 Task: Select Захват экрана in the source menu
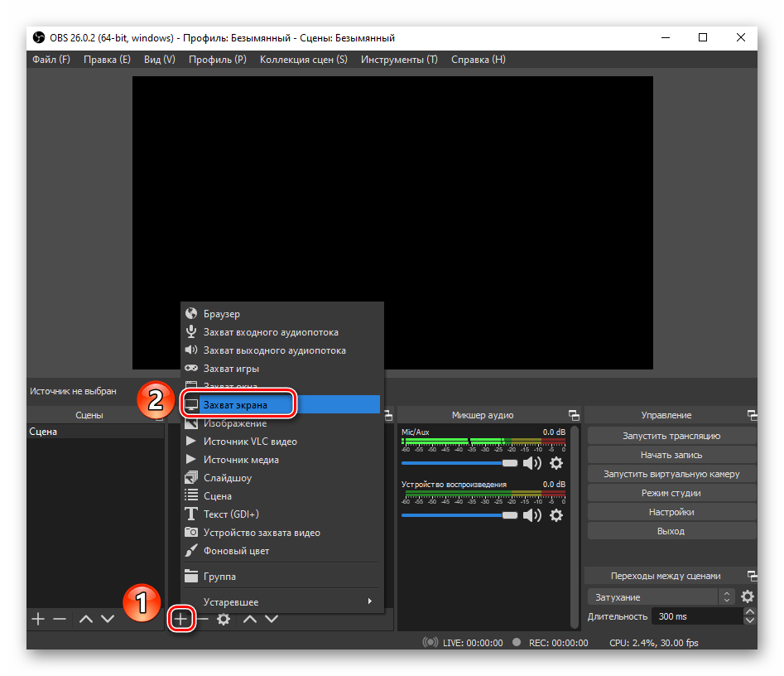click(282, 405)
